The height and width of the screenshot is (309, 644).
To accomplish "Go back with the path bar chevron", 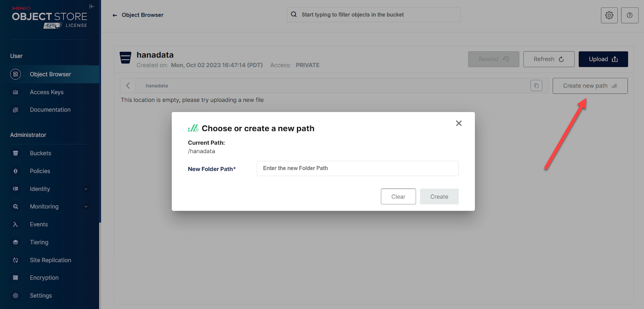I will coord(128,86).
